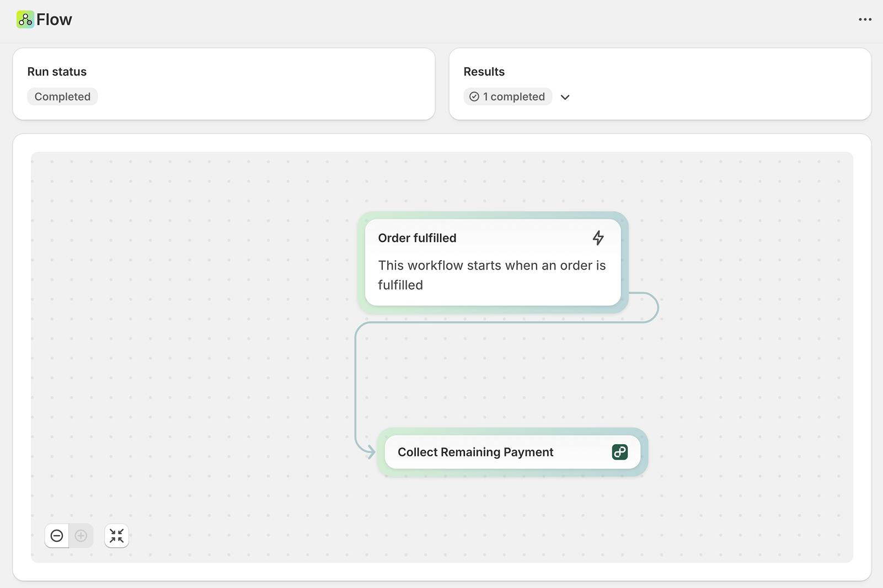Screen dimensions: 883x588
Task: Click the lightning trigger icon on Order fulfilled
Action: (x=598, y=238)
